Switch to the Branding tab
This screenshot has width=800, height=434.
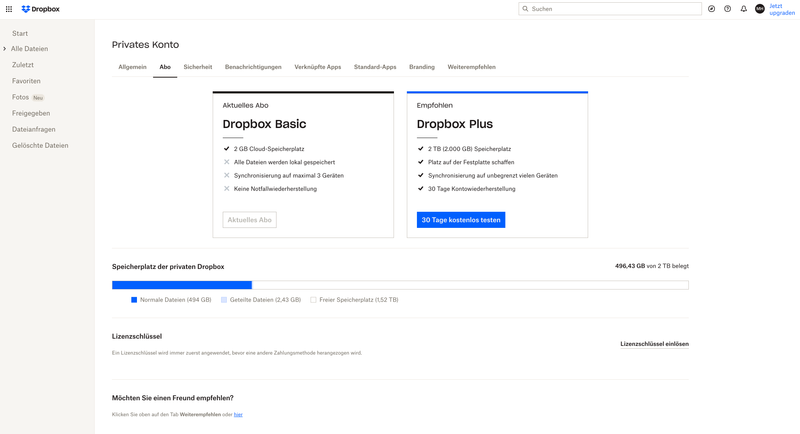(x=422, y=67)
